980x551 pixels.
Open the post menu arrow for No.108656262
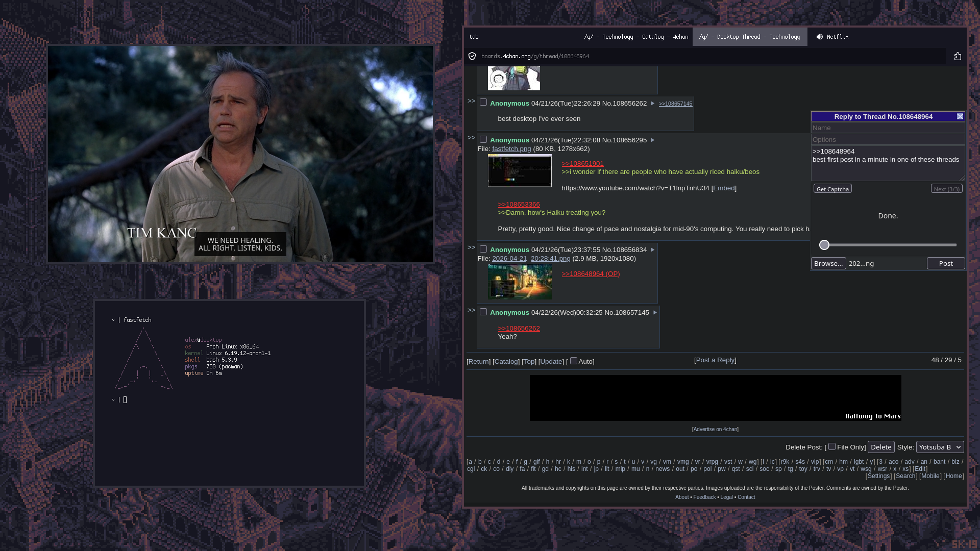(x=652, y=104)
